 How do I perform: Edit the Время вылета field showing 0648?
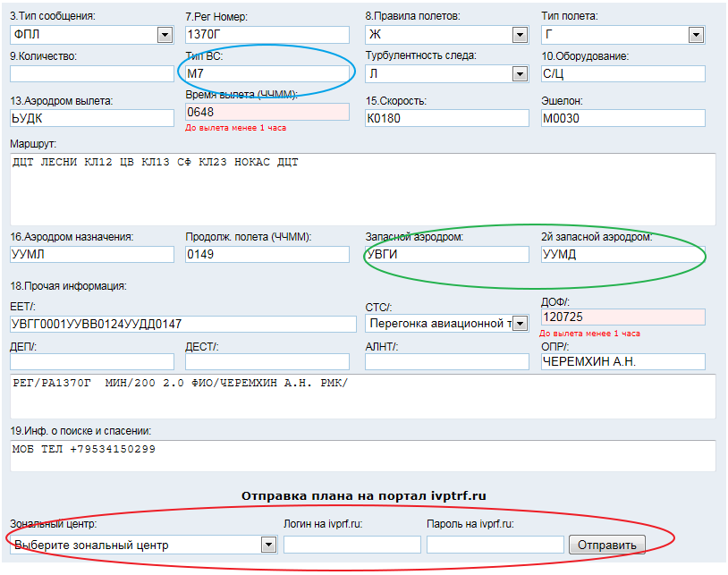[267, 112]
